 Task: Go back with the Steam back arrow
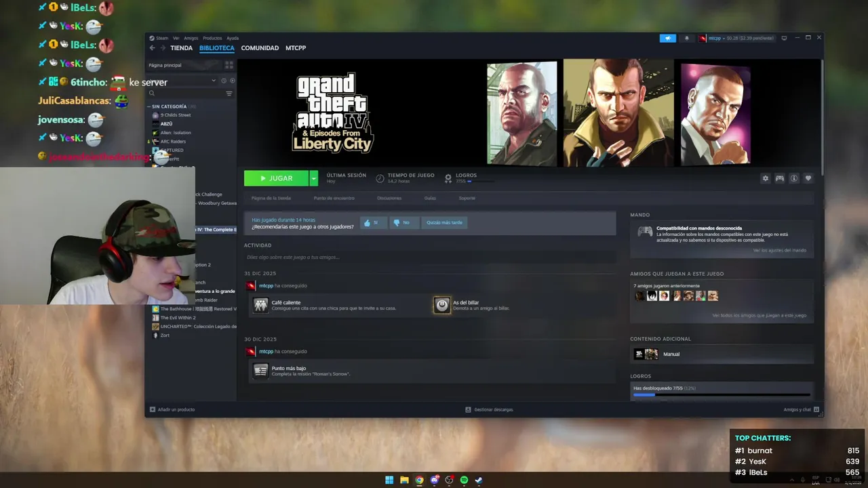153,48
